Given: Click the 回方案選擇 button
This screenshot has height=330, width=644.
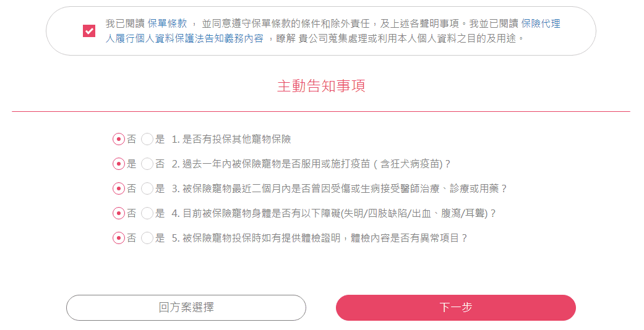Looking at the screenshot, I should (186, 308).
